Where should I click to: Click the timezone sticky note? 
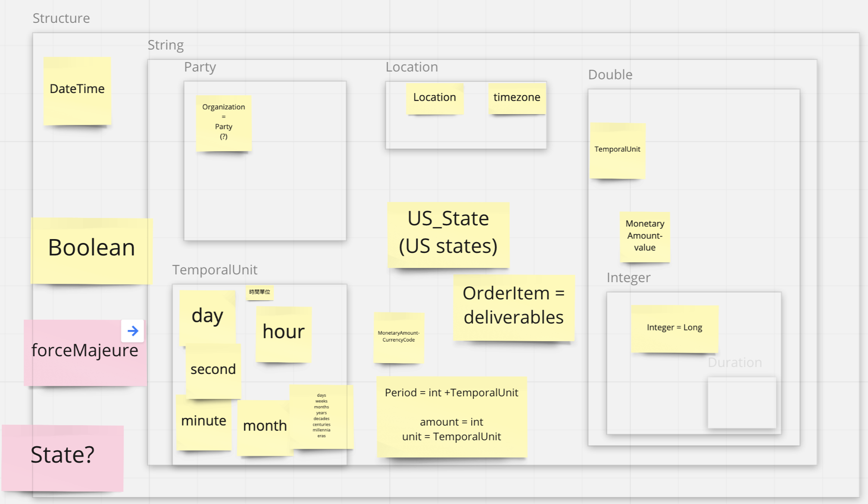pyautogui.click(x=517, y=98)
